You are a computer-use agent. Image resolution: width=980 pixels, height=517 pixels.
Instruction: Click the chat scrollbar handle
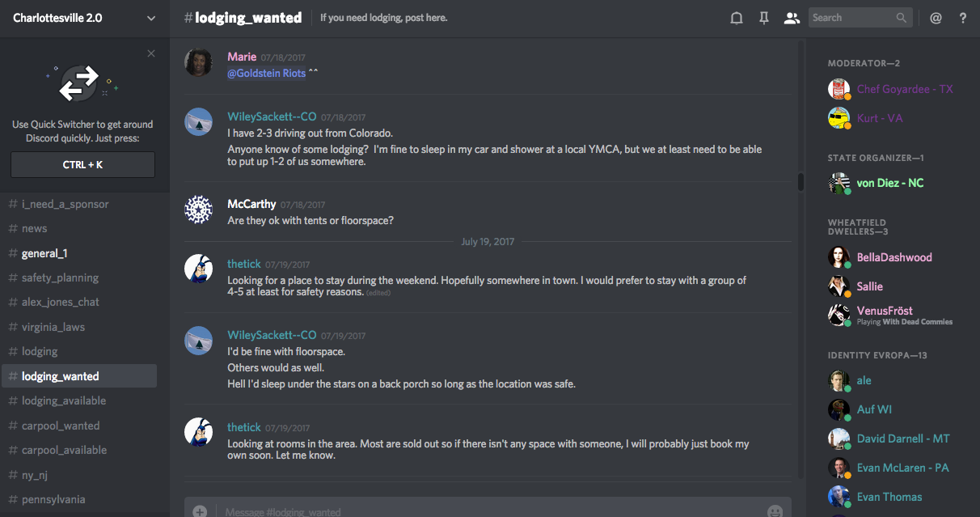click(800, 182)
